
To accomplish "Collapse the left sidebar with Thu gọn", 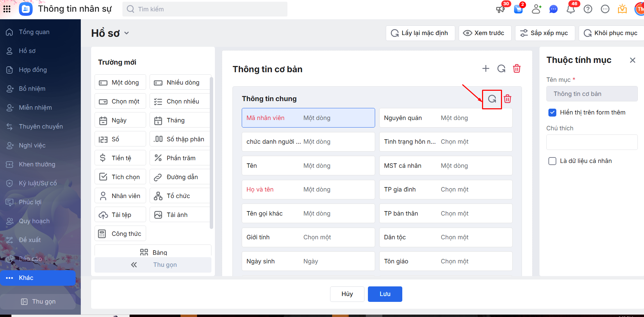I will coord(38,302).
